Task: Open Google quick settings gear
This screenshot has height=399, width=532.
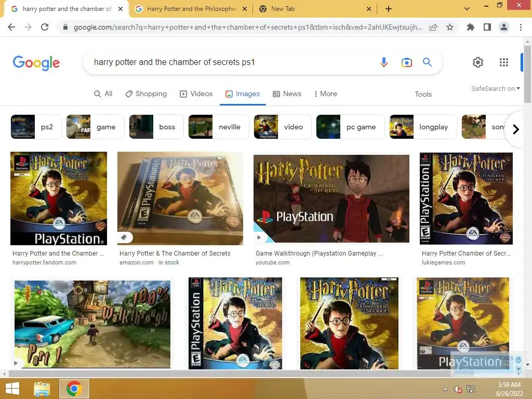Action: point(478,62)
